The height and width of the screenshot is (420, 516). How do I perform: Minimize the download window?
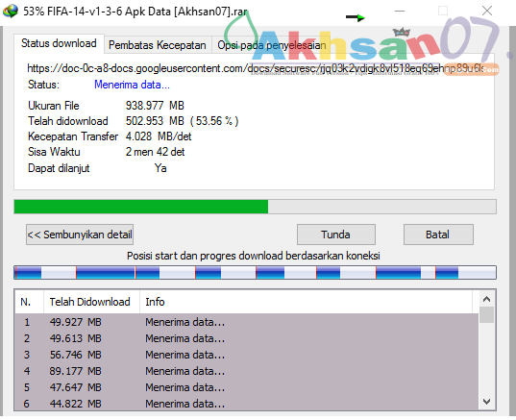(400, 11)
